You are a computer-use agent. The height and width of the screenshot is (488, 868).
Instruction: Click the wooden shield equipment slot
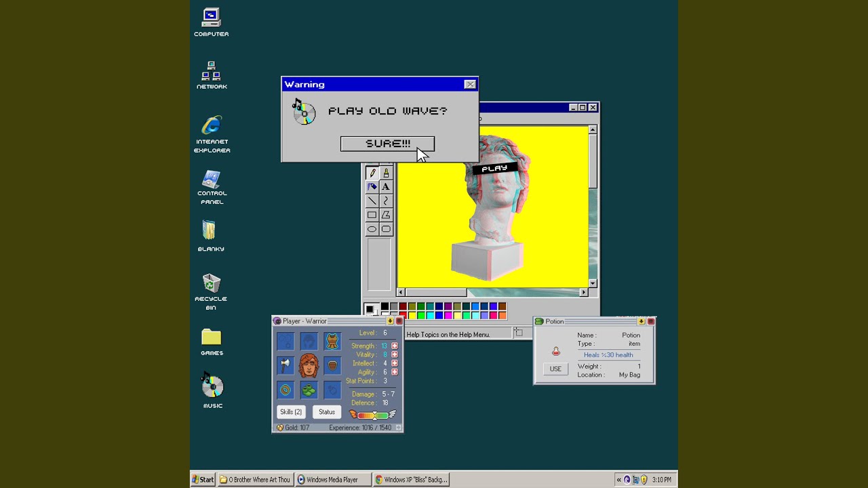click(x=332, y=365)
